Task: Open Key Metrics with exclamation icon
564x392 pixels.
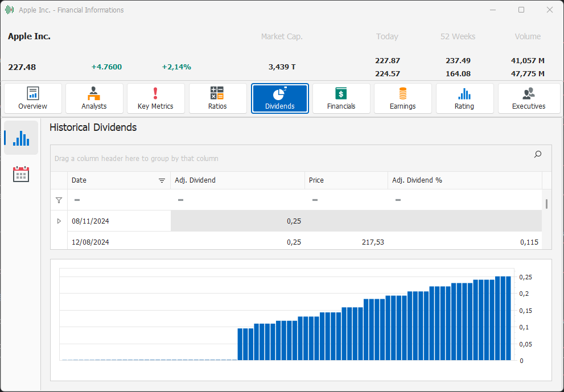Action: [x=155, y=98]
